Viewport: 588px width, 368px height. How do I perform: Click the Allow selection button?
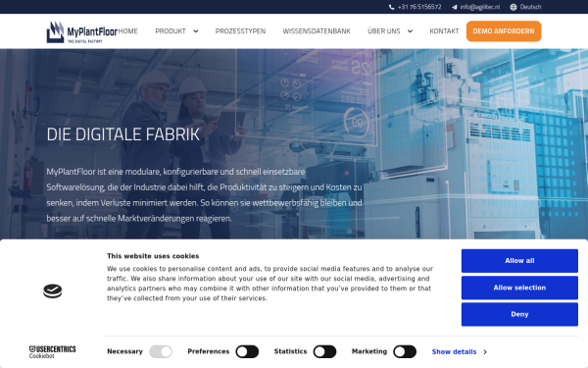coord(519,288)
